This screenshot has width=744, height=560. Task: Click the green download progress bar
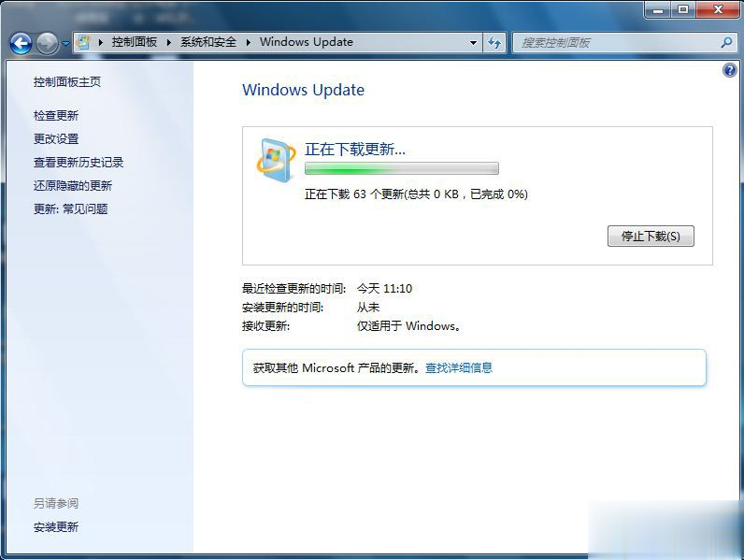point(401,168)
